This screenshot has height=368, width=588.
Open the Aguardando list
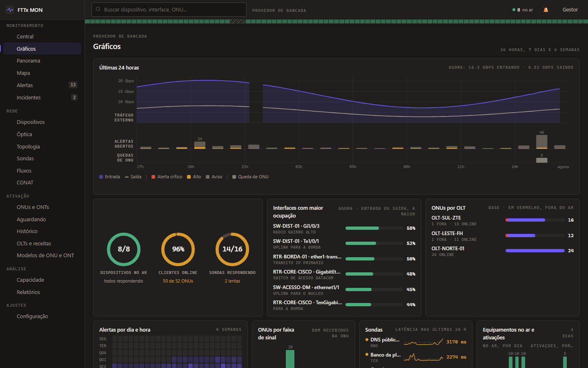[42, 220]
